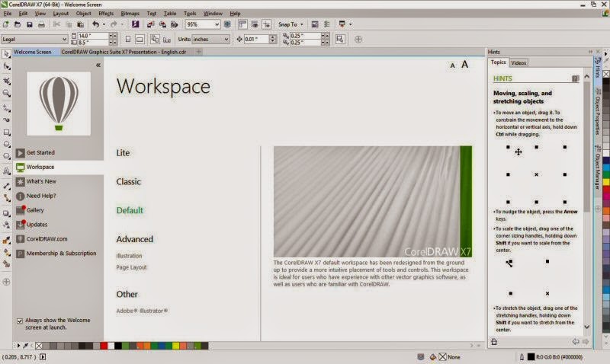Click the no-color X swatch in palette
610x364 pixels.
[39, 346]
